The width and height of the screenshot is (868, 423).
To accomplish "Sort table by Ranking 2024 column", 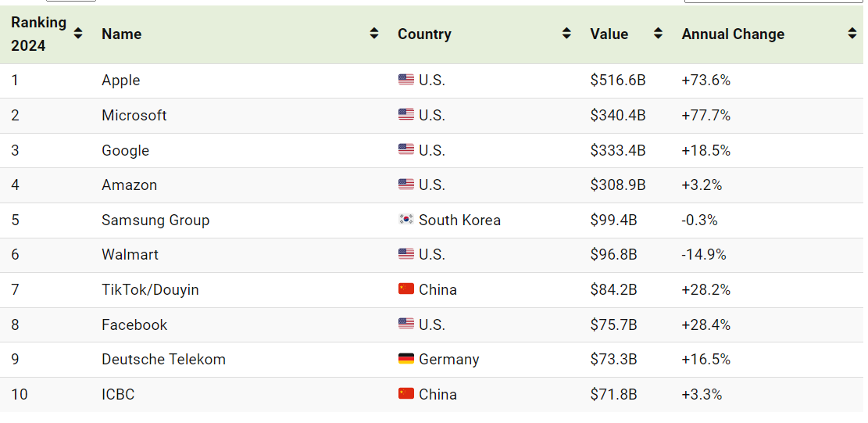I will point(78,34).
